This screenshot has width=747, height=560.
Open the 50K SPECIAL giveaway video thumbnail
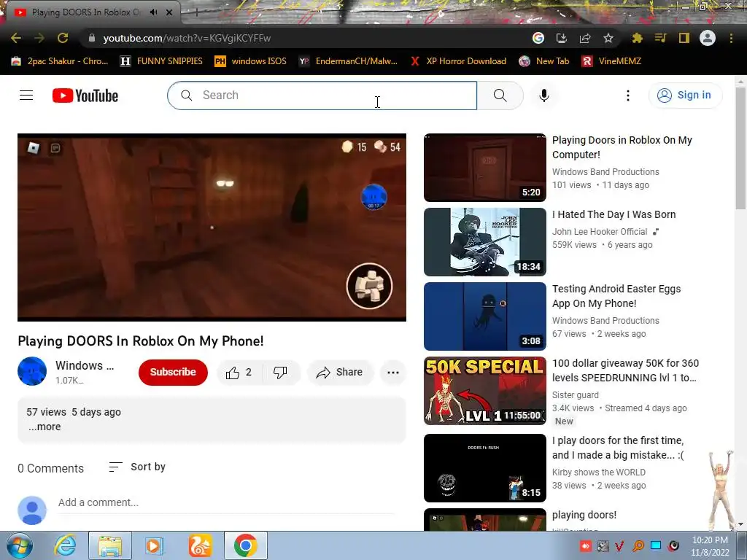click(485, 391)
